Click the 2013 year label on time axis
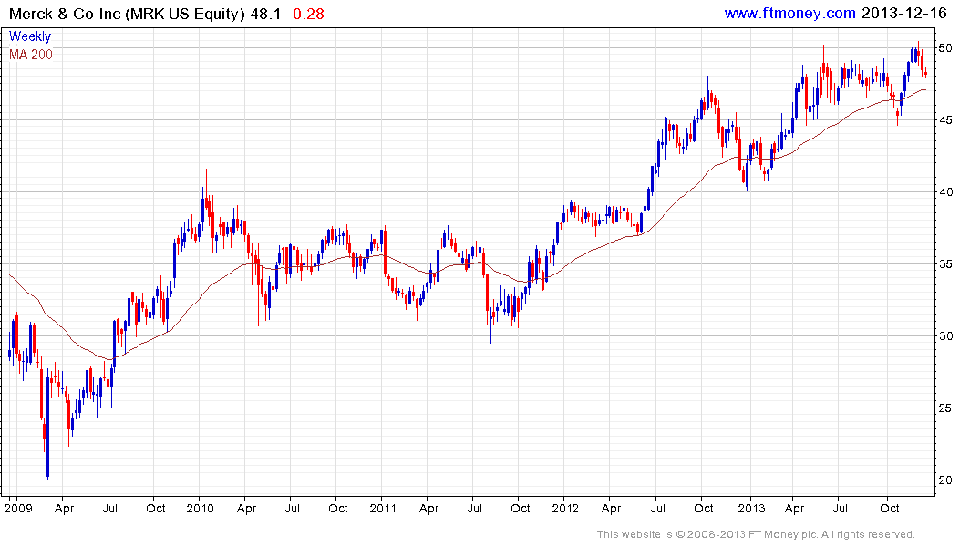This screenshot has height=547, width=980. point(750,508)
